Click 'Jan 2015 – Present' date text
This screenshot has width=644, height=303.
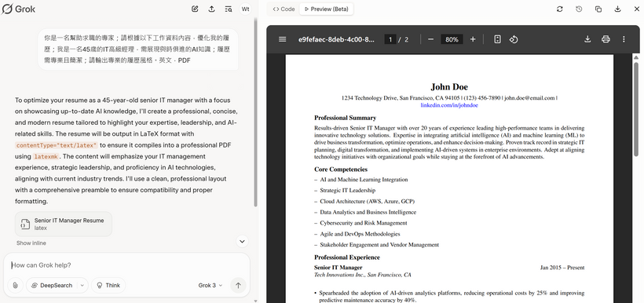pos(562,268)
